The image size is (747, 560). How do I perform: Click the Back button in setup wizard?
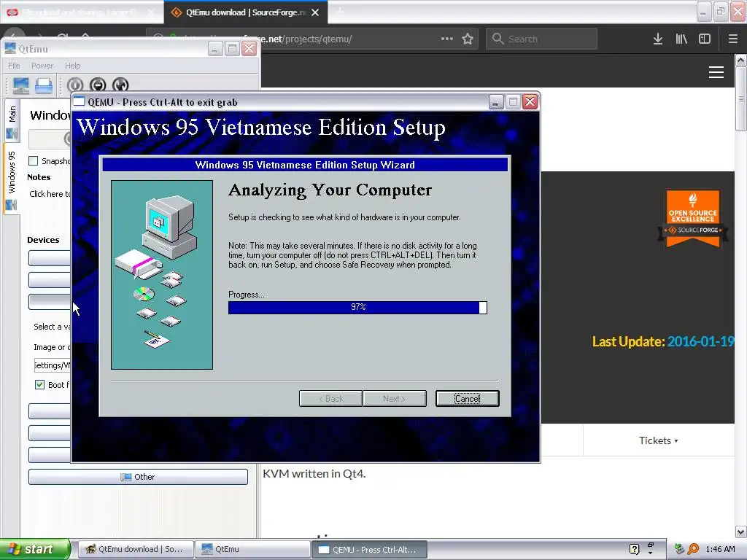[x=331, y=399]
